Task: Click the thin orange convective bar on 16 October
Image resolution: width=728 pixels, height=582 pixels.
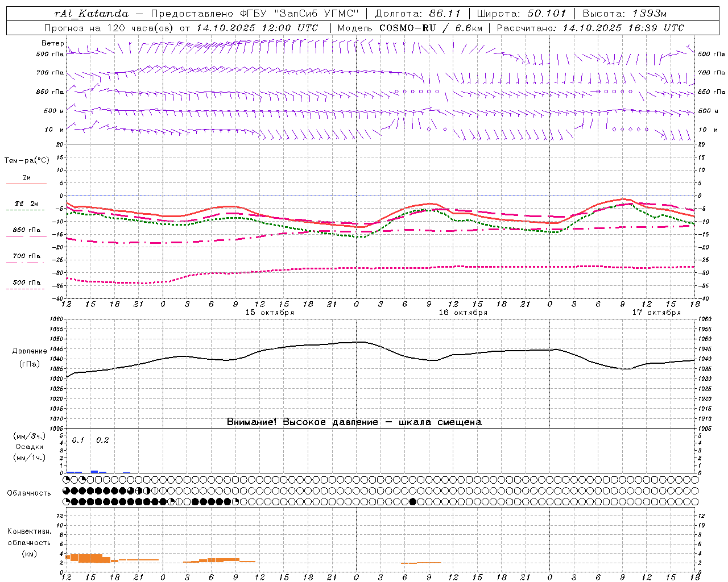Action: pyautogui.click(x=421, y=563)
